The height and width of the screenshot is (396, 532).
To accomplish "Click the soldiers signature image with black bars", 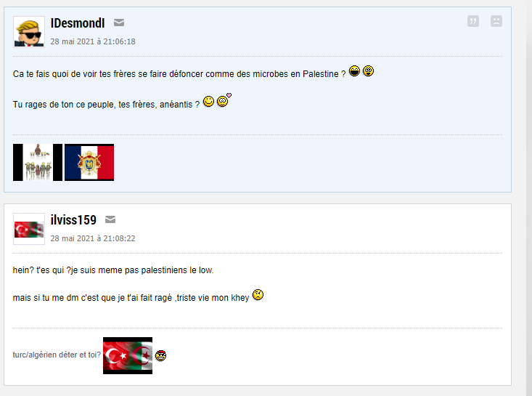I will point(38,162).
